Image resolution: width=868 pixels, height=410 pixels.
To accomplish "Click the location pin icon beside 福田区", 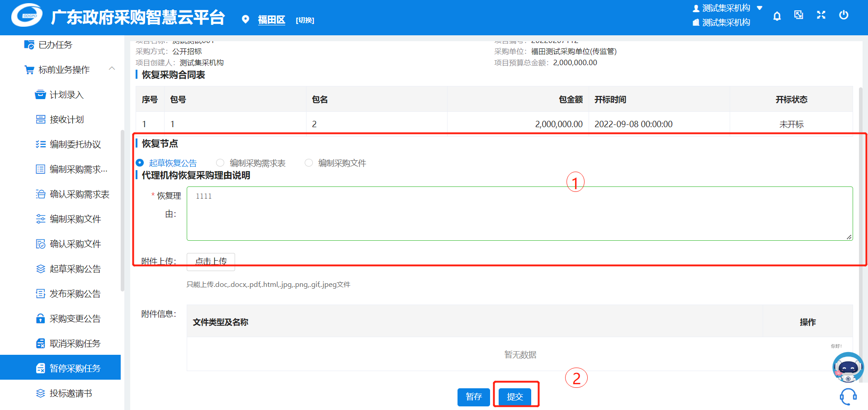I will click(245, 19).
